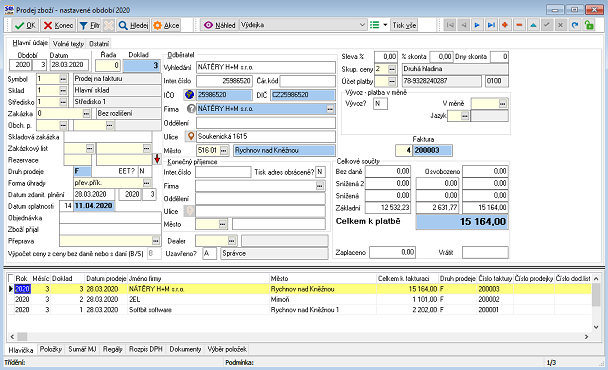Viewport: 608px width, 370px height.
Task: Refresh data with the circular arrow icon
Action: [x=575, y=25]
